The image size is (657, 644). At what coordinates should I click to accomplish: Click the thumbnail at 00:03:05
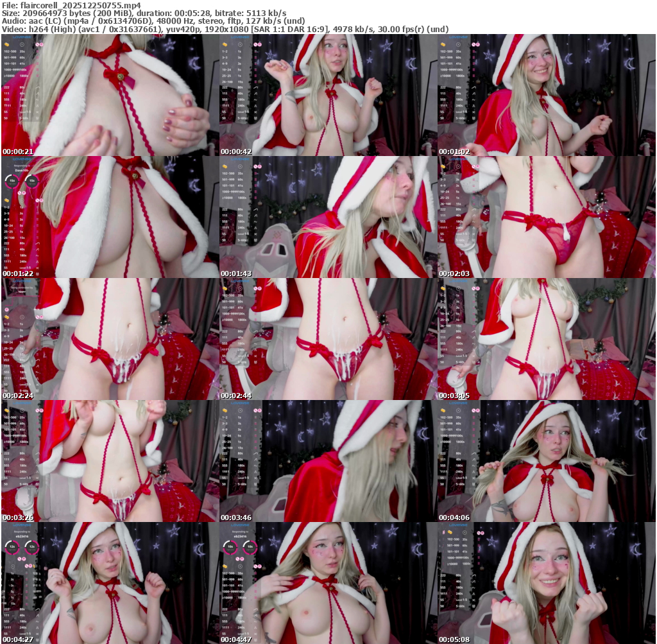point(546,339)
